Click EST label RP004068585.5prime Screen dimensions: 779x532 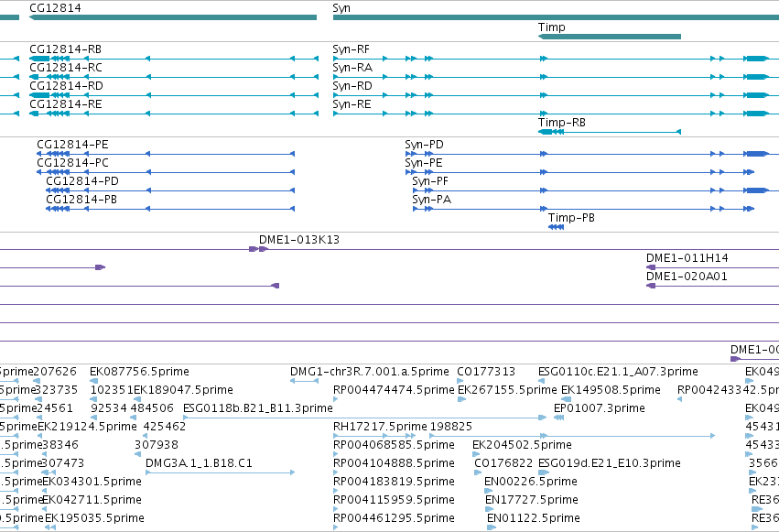click(394, 445)
